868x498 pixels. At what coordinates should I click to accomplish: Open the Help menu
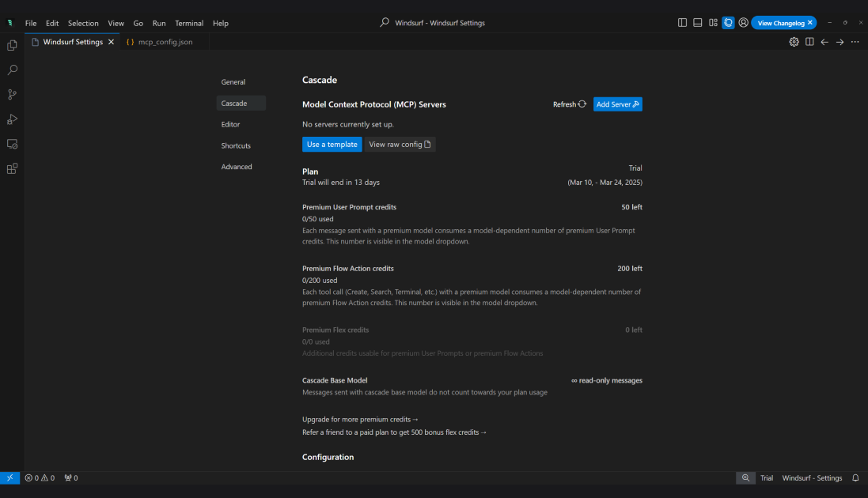tap(220, 23)
